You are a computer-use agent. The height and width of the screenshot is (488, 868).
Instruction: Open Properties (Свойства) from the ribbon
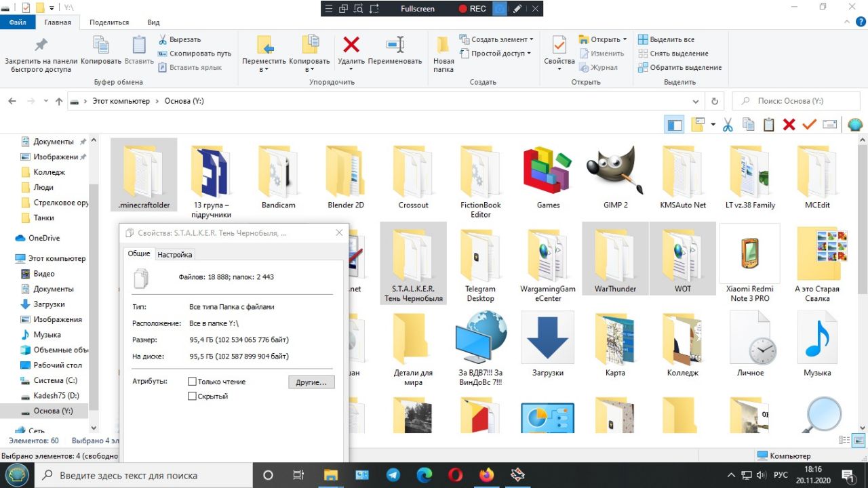tap(559, 52)
